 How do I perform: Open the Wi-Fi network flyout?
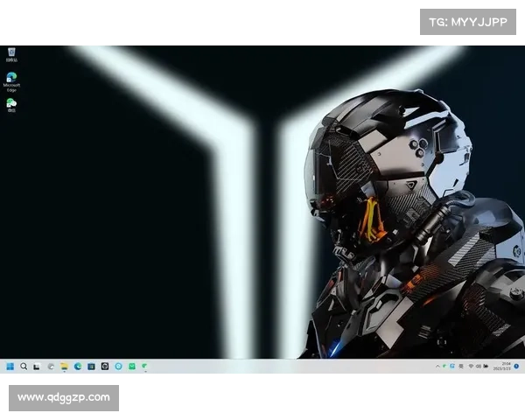tap(470, 366)
